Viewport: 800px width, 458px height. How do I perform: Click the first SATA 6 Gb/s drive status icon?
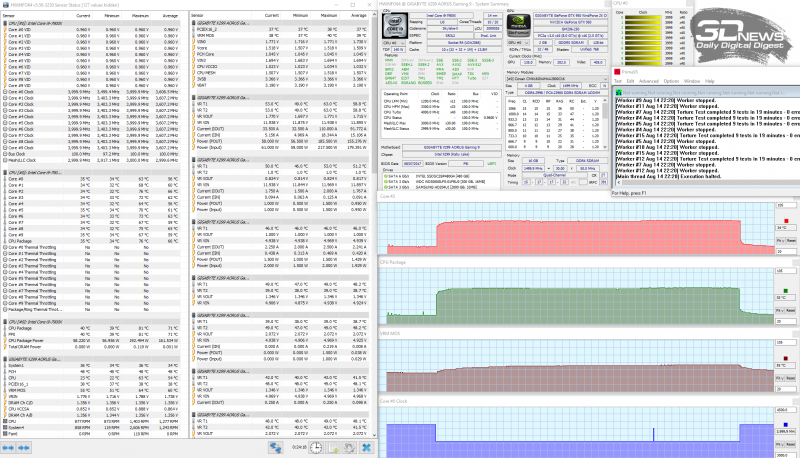(x=386, y=176)
